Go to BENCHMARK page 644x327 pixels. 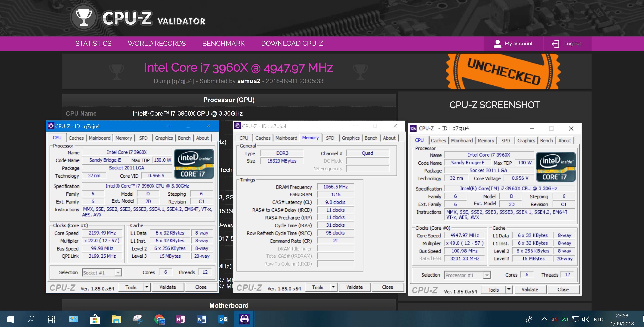[x=223, y=44]
